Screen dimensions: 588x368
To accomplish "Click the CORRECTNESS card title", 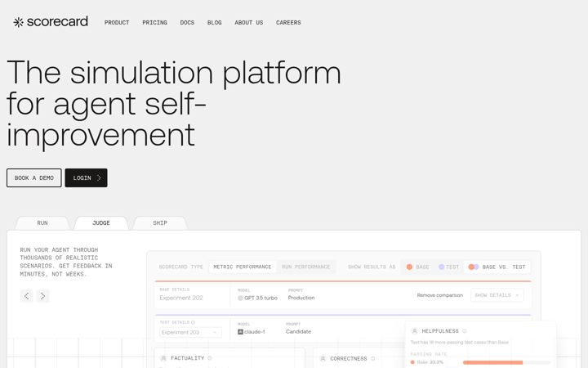I will pos(349,359).
